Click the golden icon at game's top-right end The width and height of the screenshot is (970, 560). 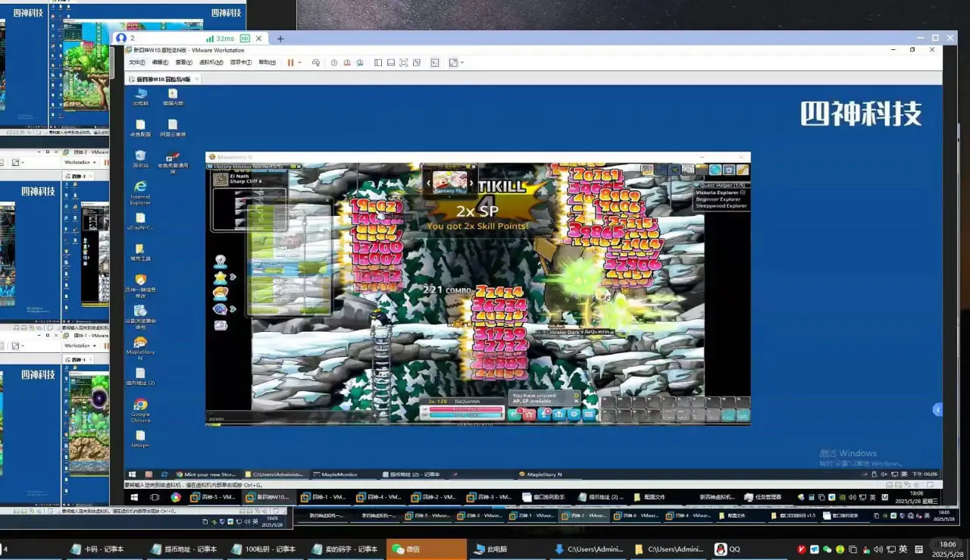pos(743,170)
